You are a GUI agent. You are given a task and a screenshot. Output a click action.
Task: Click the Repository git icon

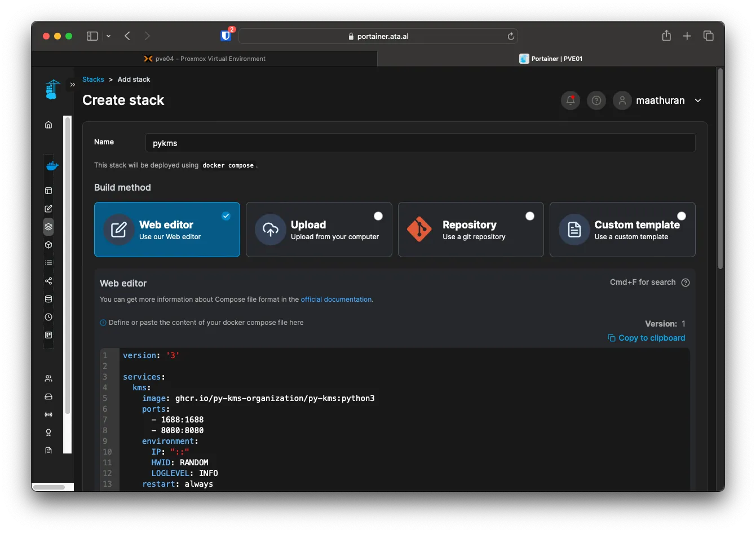coord(419,230)
